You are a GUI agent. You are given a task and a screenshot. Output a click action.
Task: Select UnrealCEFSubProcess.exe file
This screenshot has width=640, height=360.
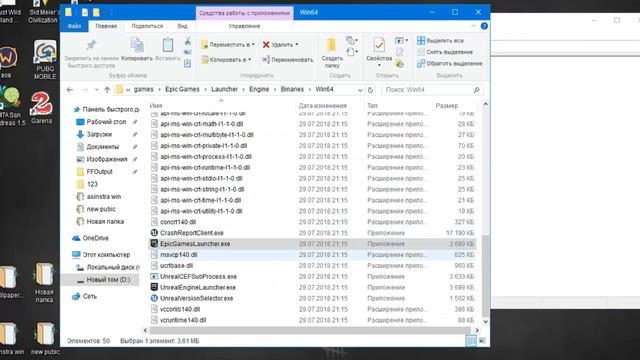198,276
